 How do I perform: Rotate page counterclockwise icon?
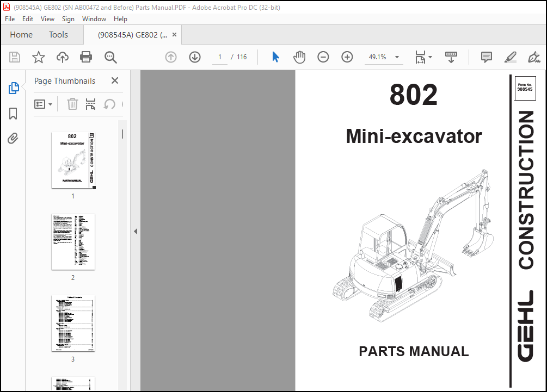coord(109,104)
